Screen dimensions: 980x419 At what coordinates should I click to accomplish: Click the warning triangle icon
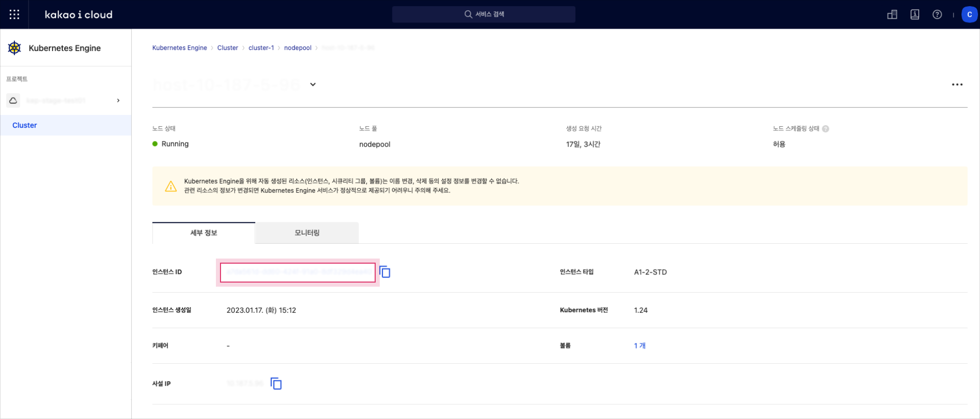(171, 187)
